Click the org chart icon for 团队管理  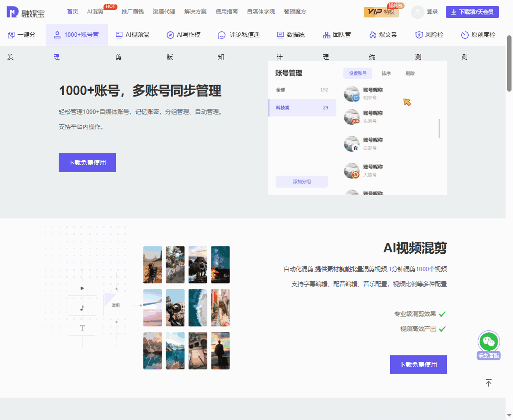(326, 35)
